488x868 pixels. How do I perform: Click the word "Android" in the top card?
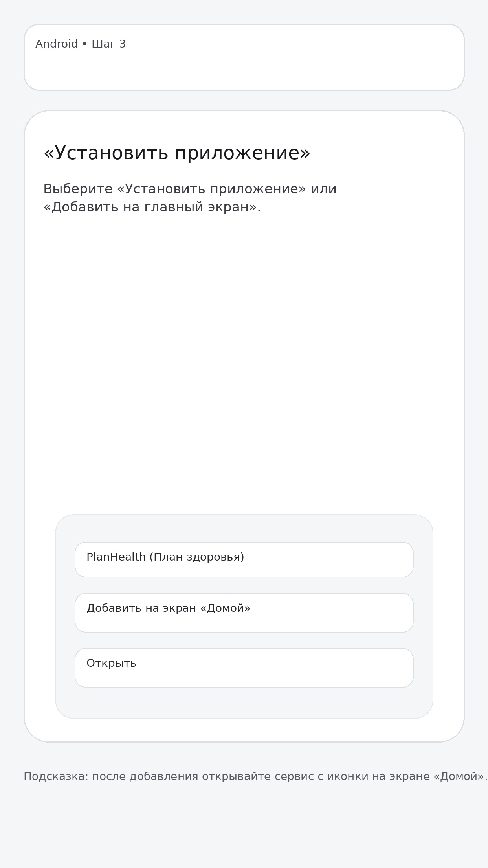(x=57, y=44)
